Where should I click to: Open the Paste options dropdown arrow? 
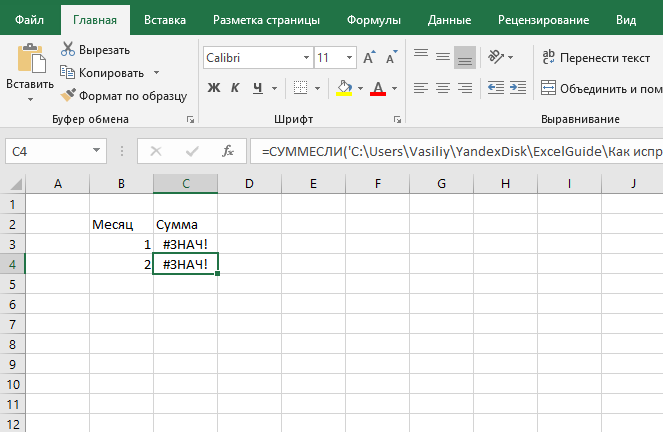point(30,100)
